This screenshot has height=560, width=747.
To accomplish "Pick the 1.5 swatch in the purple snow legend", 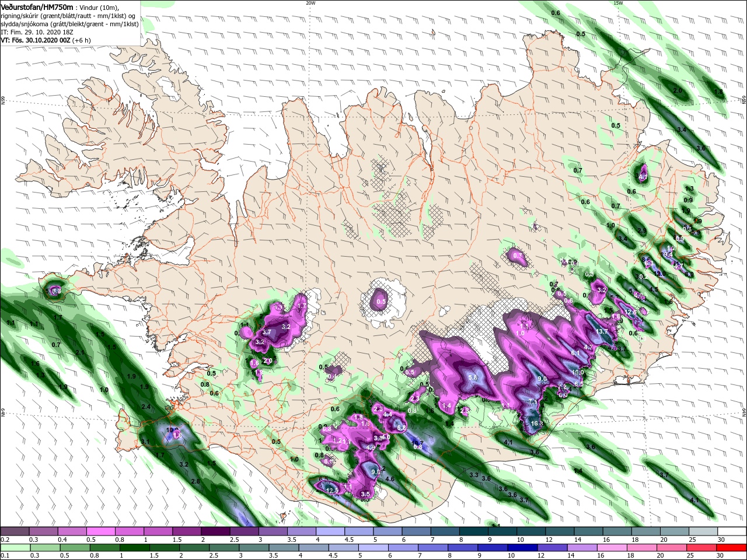I will [187, 531].
